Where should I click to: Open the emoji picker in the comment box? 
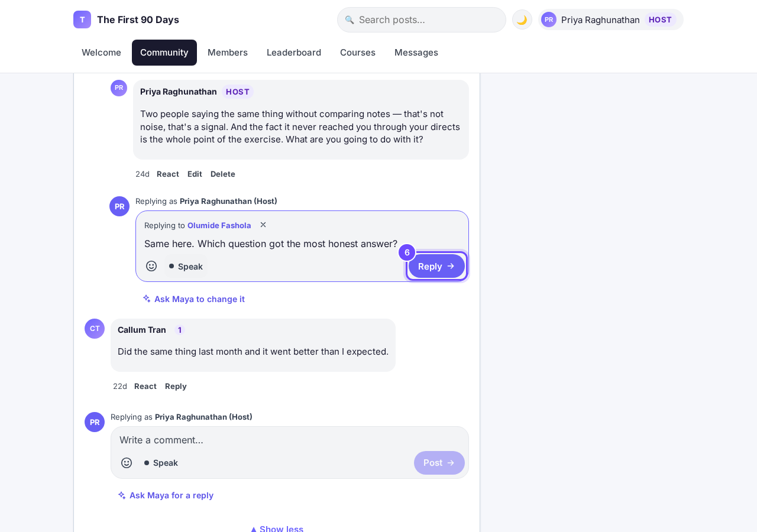[127, 463]
